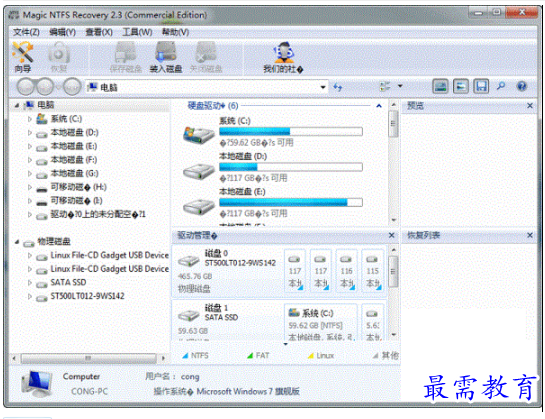Screen dimensions: 545x419
Task: Select 系统 (C:) partition on 磁盘 1
Action: (320, 323)
